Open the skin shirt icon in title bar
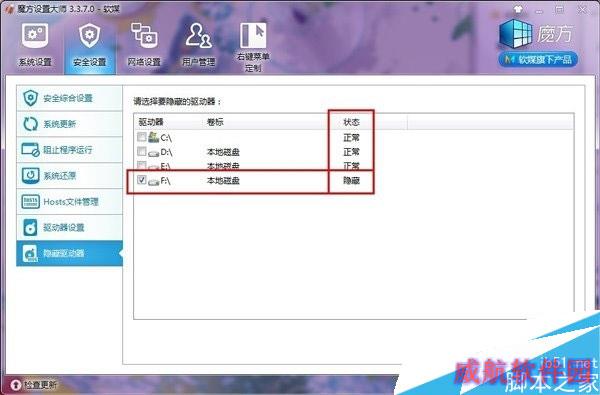This screenshot has width=600, height=395. pyautogui.click(x=518, y=10)
